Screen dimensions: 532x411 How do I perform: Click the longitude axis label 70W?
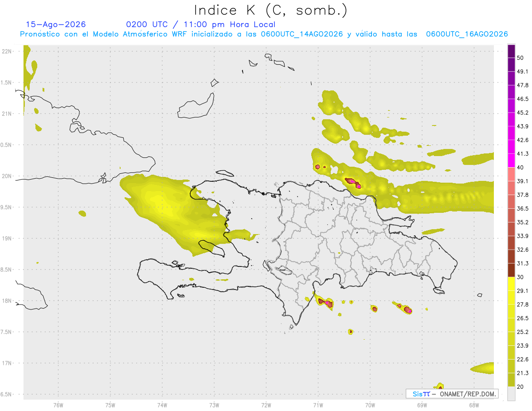(370, 405)
